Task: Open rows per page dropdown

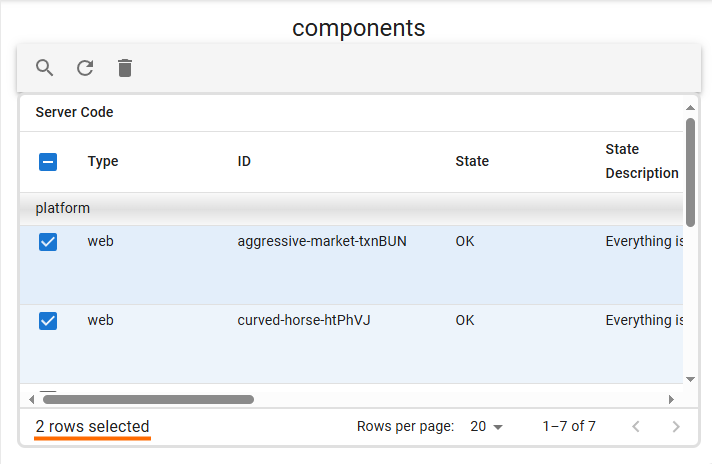Action: (x=486, y=427)
